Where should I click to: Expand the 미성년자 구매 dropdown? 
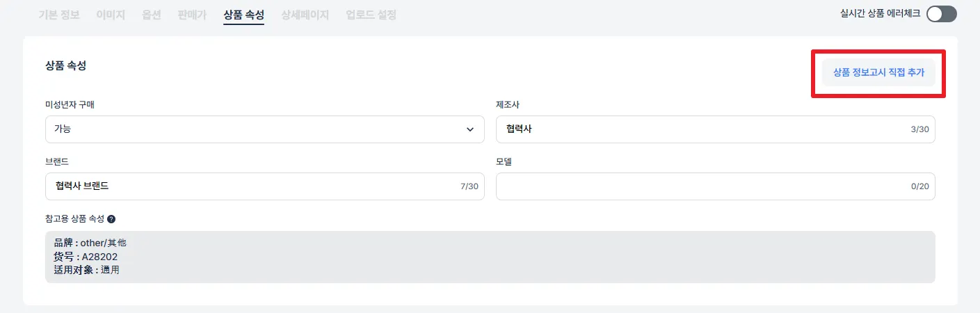[264, 129]
